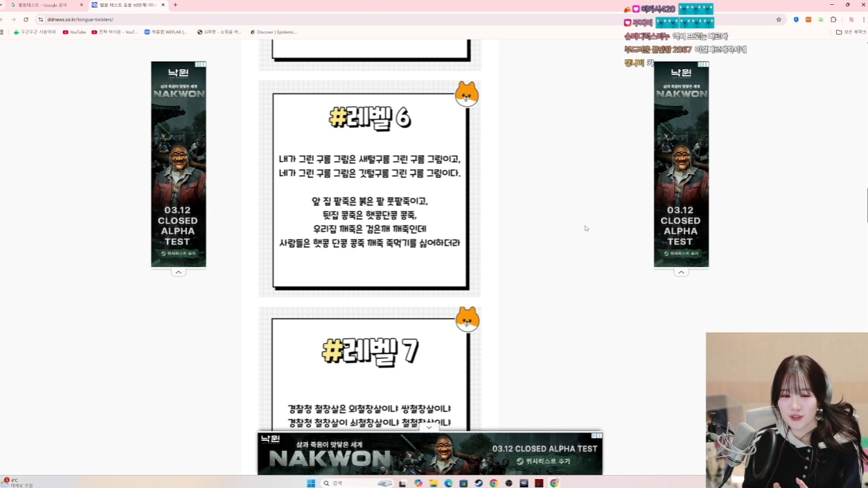Open Task View on the taskbar
Image resolution: width=868 pixels, height=488 pixels.
[402, 483]
